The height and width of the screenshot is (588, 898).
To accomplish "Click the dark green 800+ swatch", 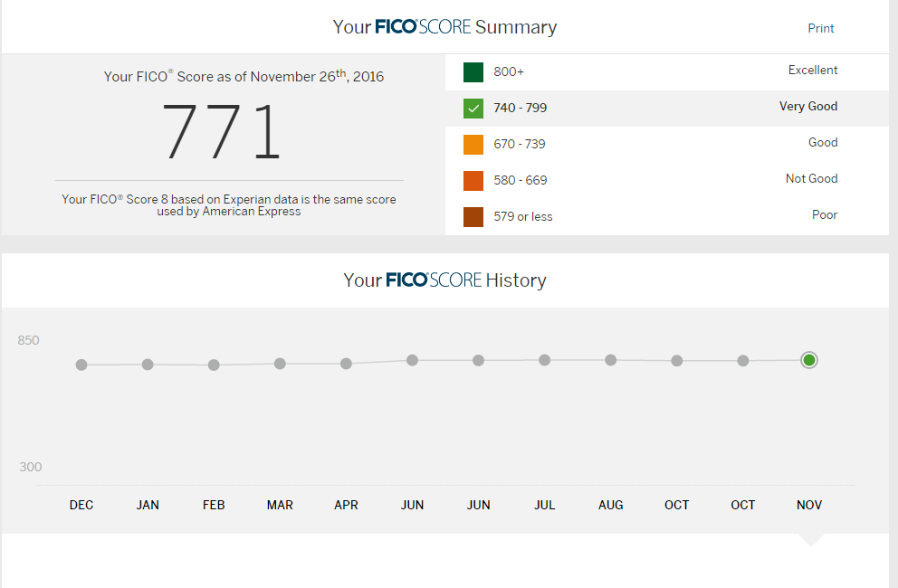I will coord(473,72).
